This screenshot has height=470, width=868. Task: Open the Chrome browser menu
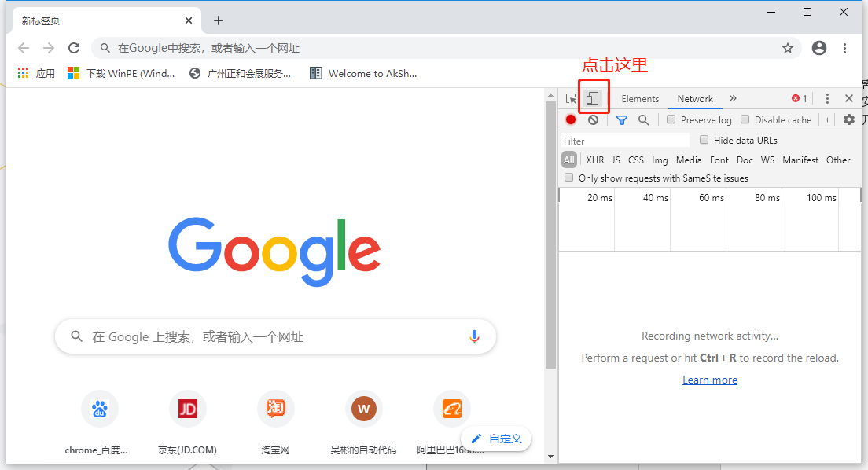tap(845, 48)
